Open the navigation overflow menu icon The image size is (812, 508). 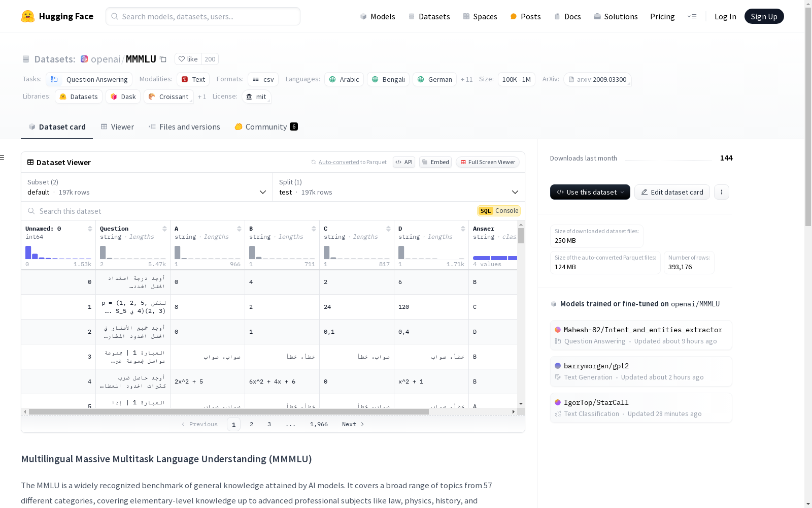pos(692,16)
